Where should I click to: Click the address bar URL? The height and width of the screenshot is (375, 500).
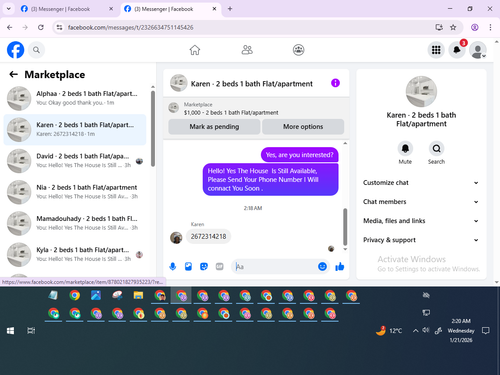[x=130, y=27]
